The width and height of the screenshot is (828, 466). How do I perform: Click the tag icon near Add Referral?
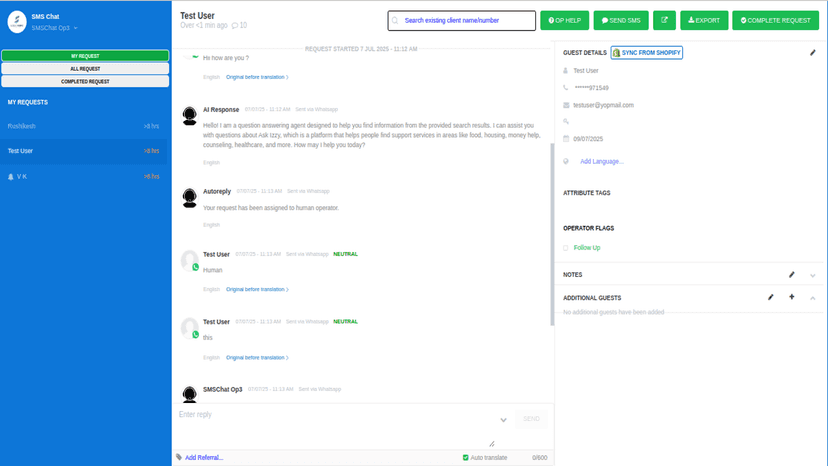(x=179, y=457)
